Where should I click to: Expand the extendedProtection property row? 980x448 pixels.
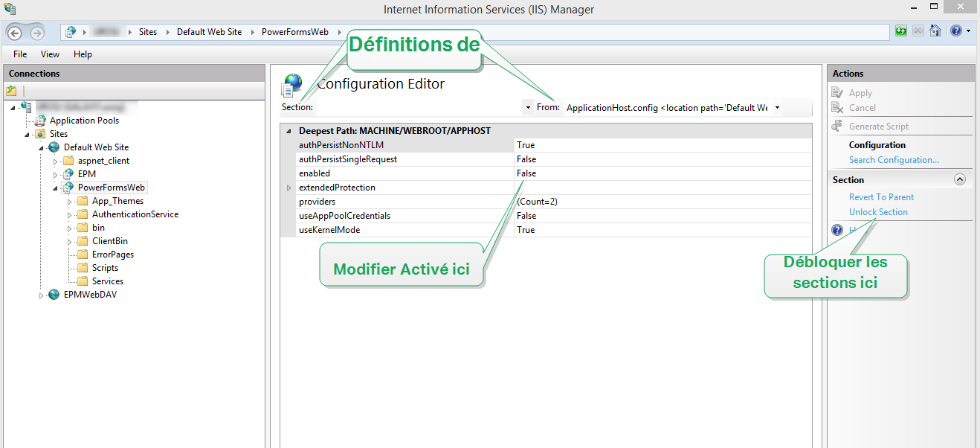point(288,188)
